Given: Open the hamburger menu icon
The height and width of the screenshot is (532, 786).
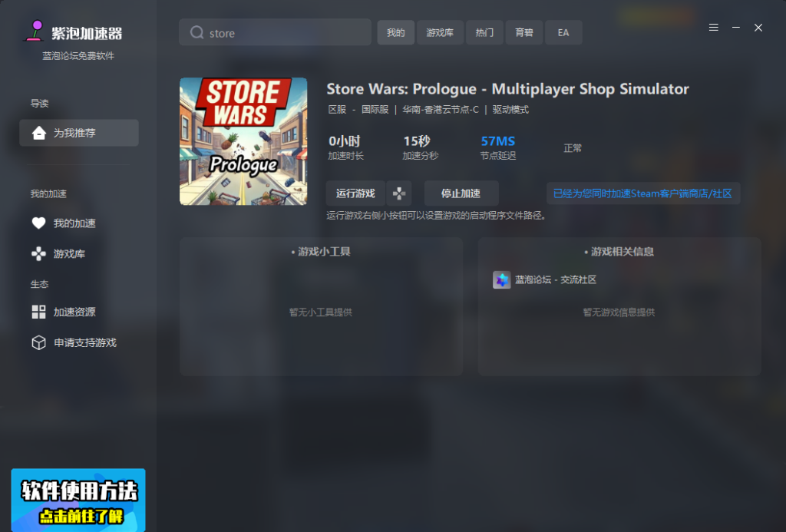Looking at the screenshot, I should click(x=713, y=28).
